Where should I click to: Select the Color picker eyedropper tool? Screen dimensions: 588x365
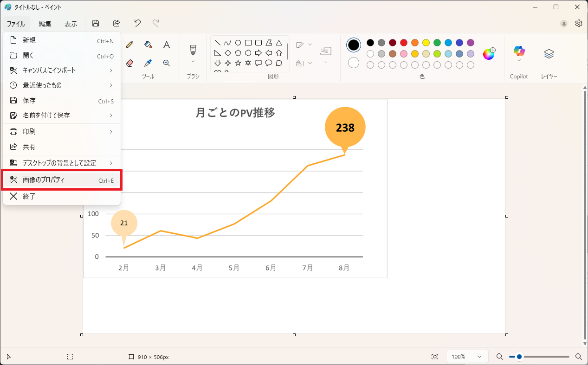click(x=148, y=63)
